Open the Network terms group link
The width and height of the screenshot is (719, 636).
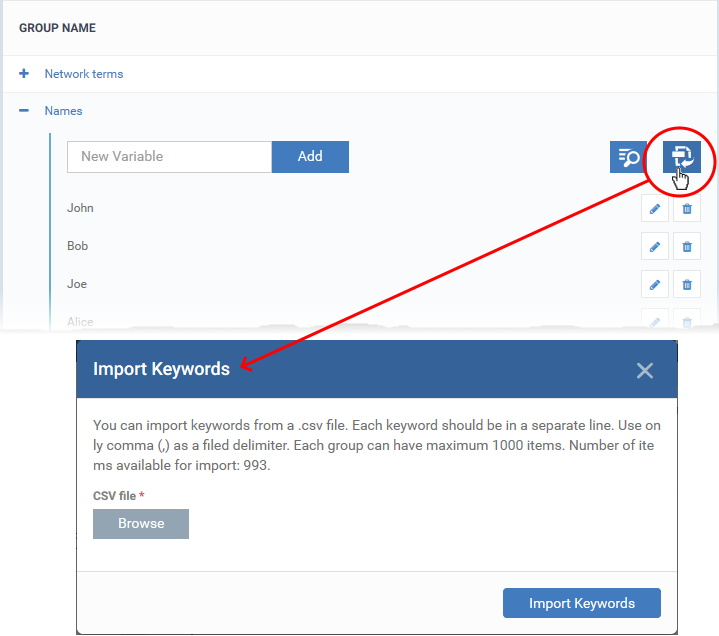[x=84, y=74]
